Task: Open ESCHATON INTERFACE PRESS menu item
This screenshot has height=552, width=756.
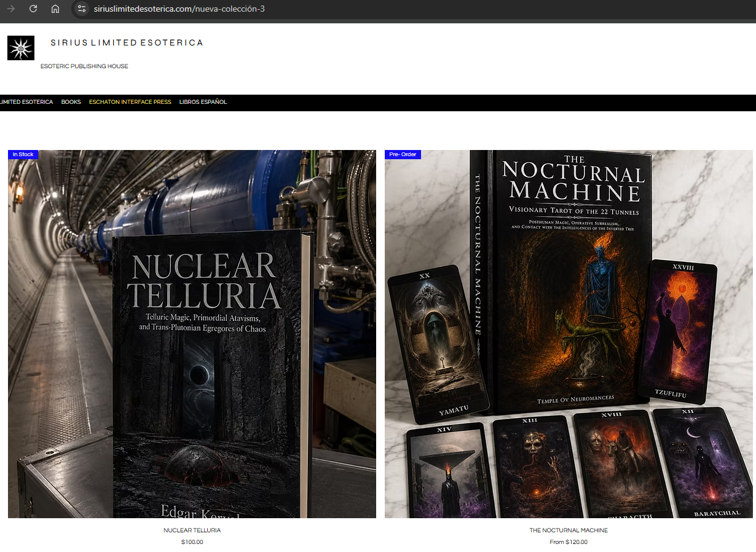Action: point(130,102)
